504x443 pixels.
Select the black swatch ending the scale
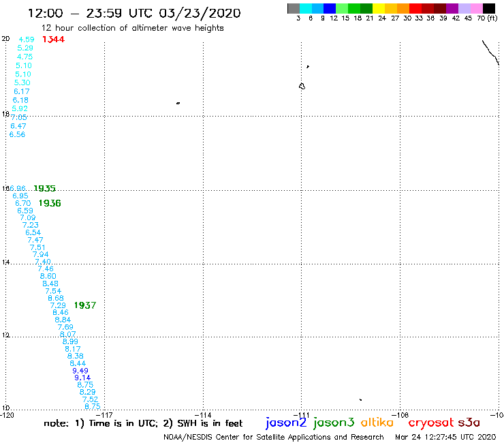[x=489, y=8]
